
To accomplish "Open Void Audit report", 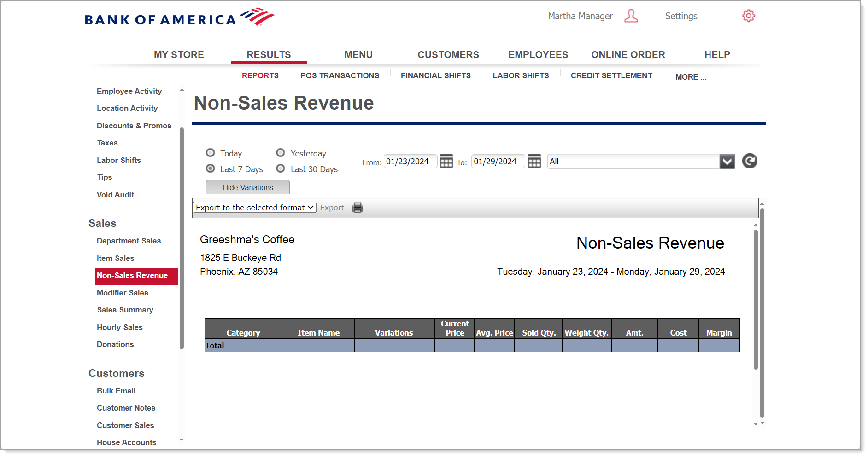I will pyautogui.click(x=116, y=195).
